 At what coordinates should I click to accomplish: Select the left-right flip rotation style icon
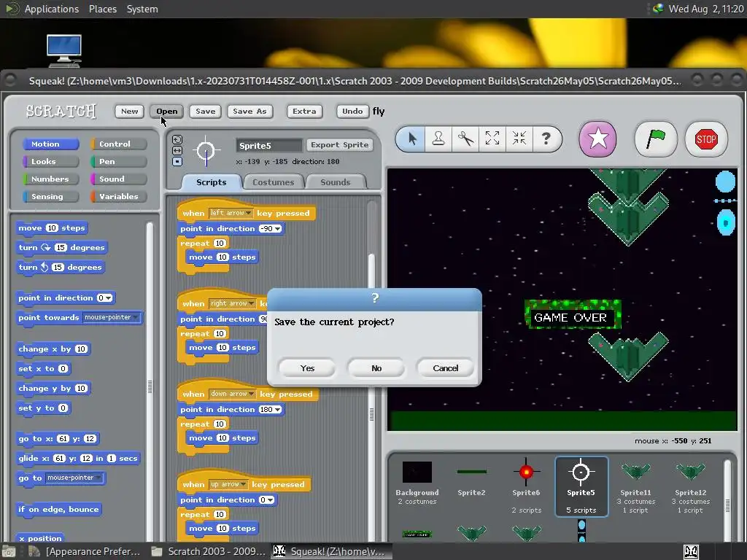click(177, 150)
